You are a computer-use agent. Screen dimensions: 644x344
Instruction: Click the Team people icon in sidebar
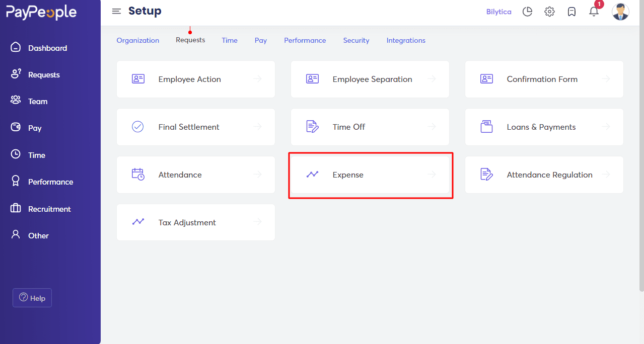pyautogui.click(x=16, y=101)
